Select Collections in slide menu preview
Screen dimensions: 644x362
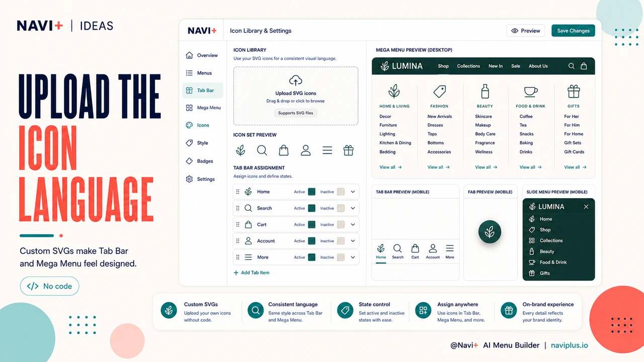[x=551, y=240]
